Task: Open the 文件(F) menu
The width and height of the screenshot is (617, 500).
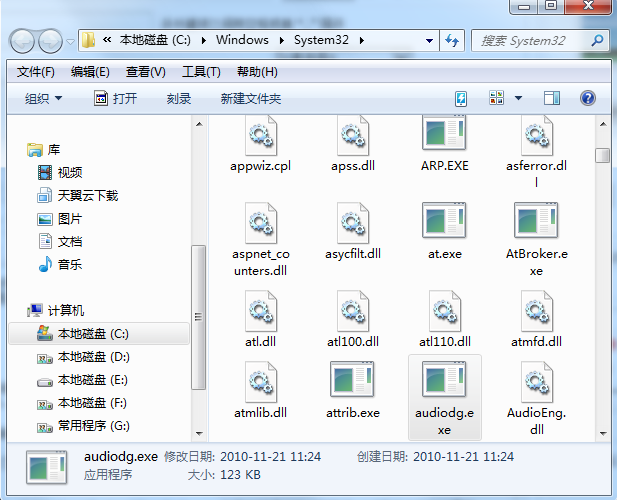Action: 36,72
